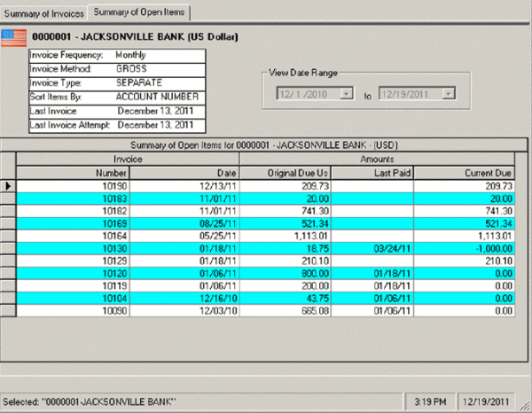
Task: Select invoice number 10129 cell
Action: [73, 261]
